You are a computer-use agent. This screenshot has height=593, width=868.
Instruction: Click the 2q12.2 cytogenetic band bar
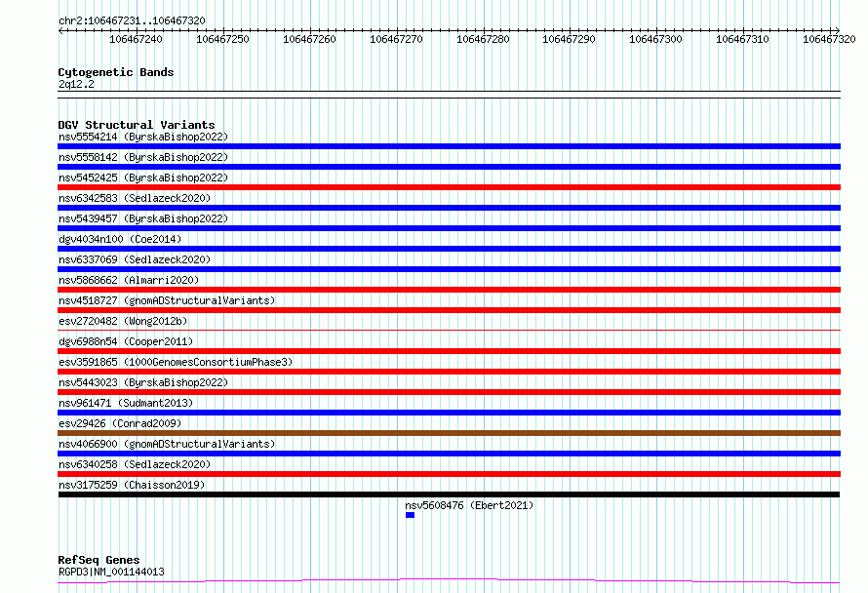(x=449, y=95)
